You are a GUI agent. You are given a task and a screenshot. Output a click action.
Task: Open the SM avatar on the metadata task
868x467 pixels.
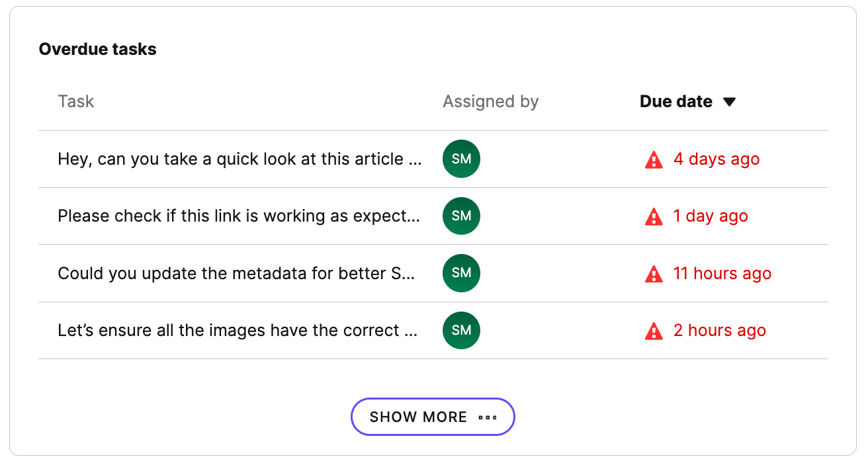(461, 273)
